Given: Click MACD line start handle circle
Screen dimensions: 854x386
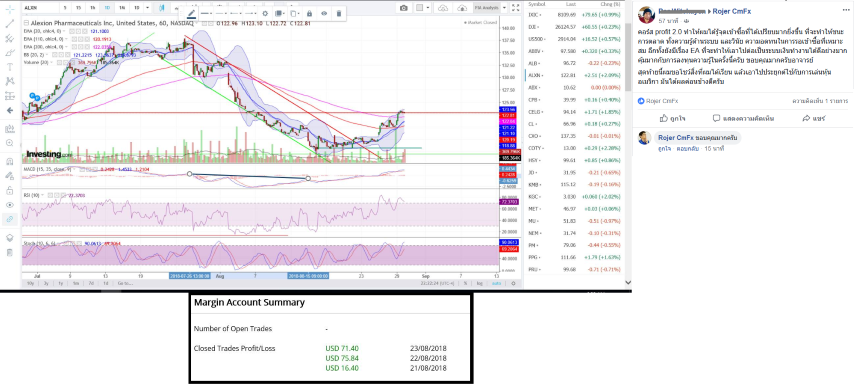Looking at the screenshot, I should point(190,174).
